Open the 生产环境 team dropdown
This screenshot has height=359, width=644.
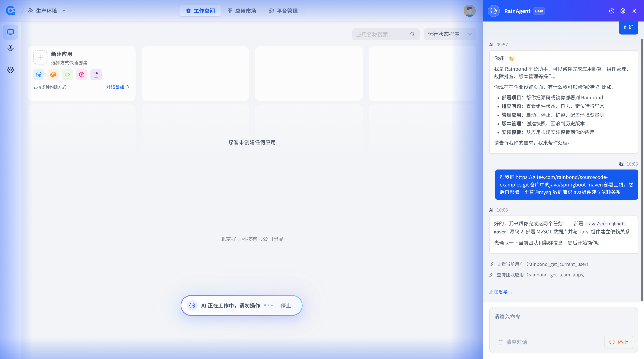click(47, 11)
